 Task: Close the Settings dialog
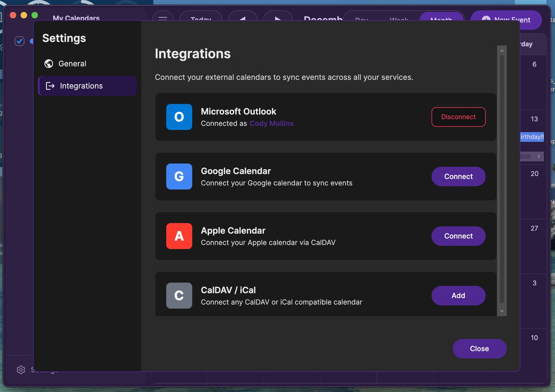coord(479,349)
